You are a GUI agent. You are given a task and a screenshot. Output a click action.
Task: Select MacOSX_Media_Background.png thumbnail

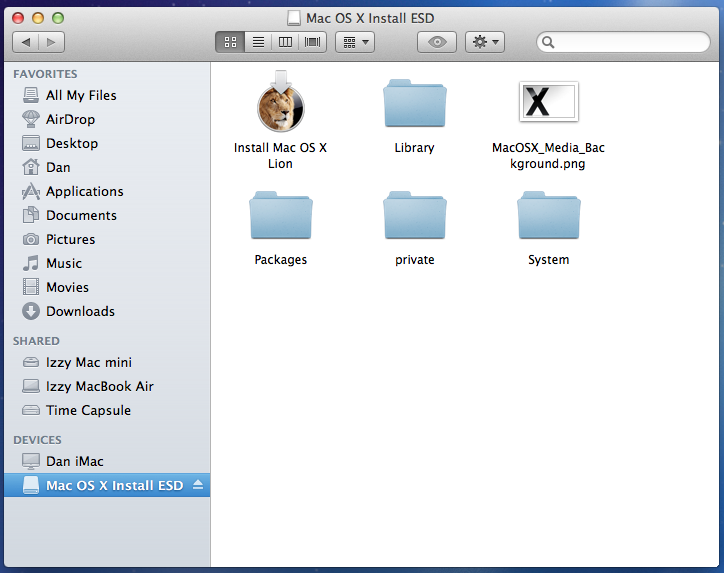tap(549, 102)
